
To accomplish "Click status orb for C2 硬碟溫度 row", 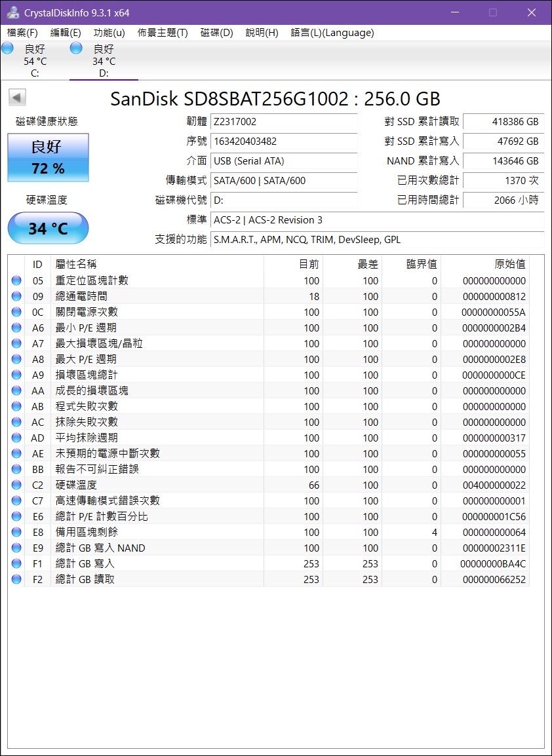I will [16, 485].
